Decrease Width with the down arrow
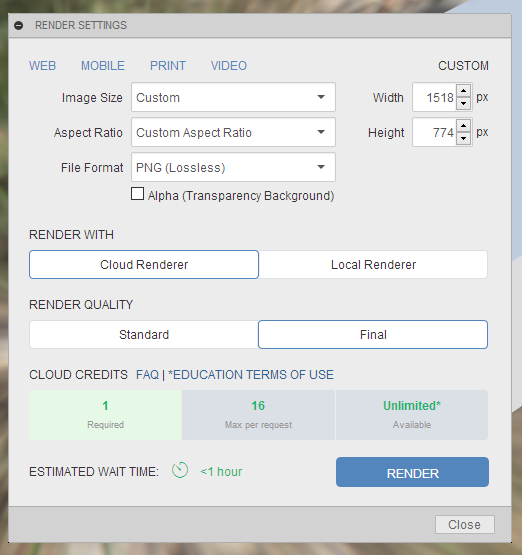 point(464,104)
